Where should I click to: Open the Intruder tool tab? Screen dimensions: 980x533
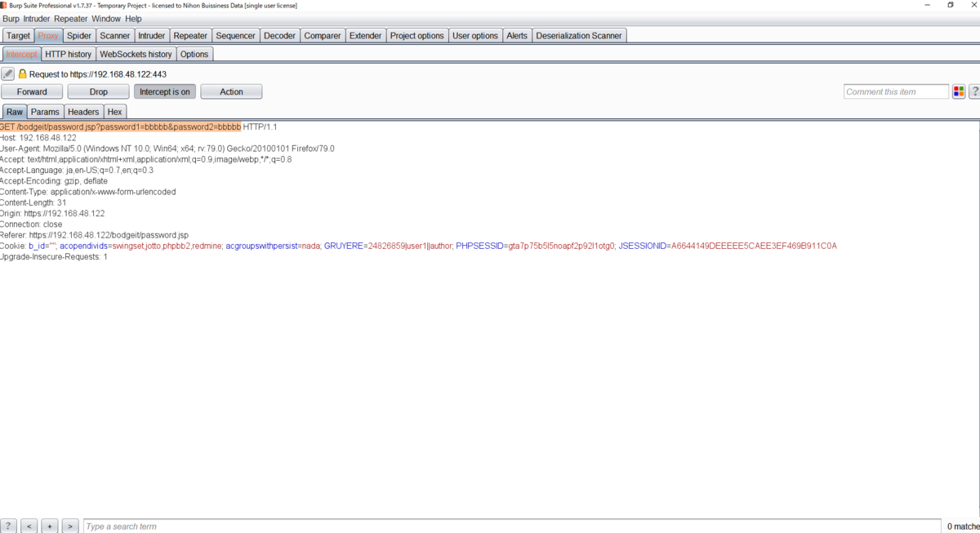[152, 35]
